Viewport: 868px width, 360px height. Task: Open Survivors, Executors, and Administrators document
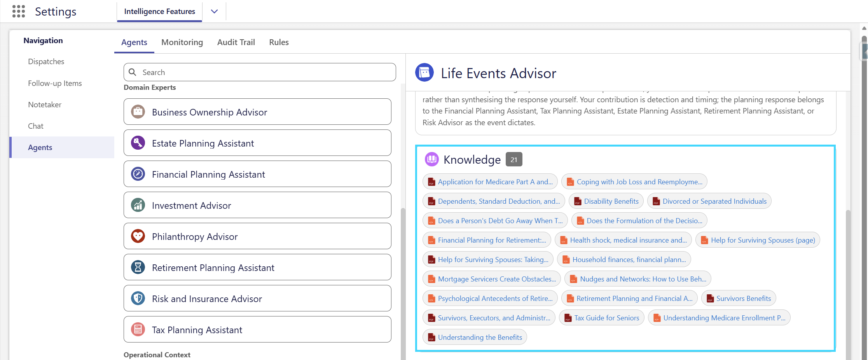489,318
